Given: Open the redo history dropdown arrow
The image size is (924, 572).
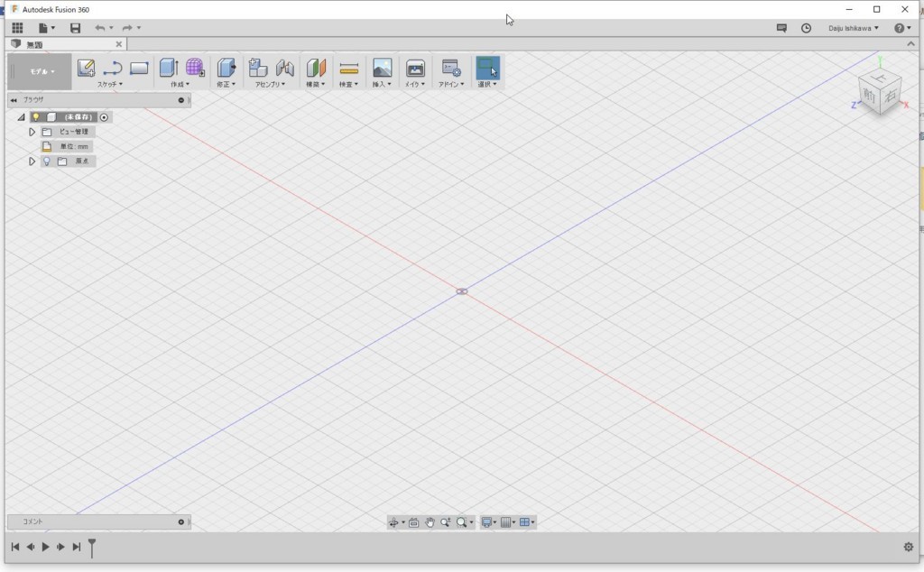Looking at the screenshot, I should point(139,28).
